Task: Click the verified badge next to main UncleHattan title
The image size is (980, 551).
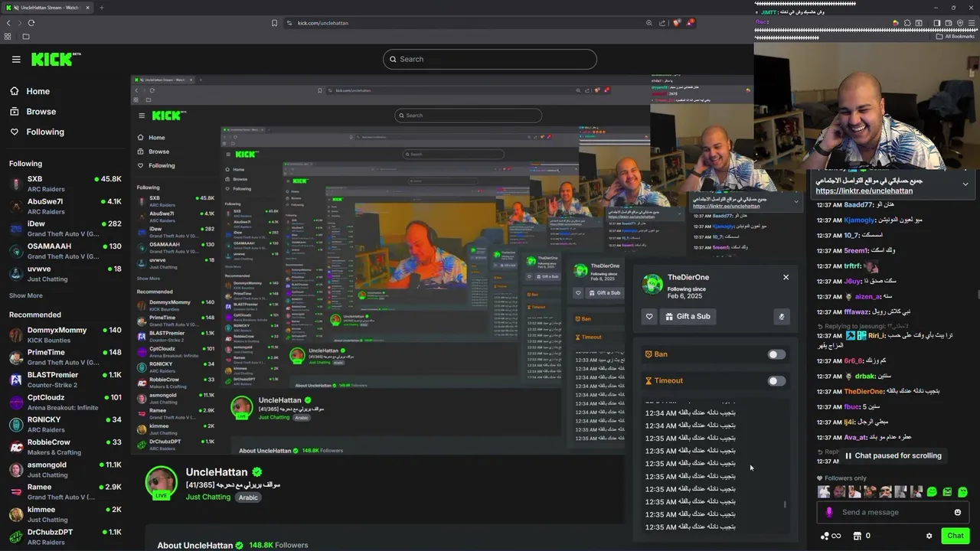Action: 257,472
